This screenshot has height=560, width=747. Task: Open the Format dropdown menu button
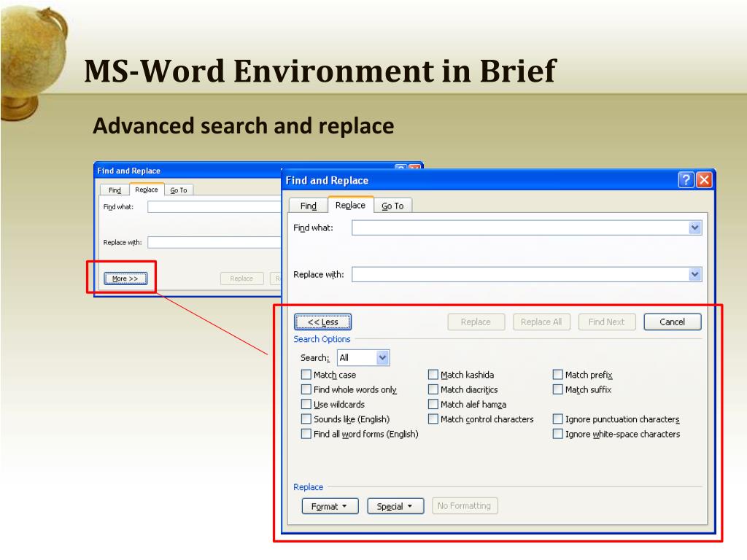tap(330, 506)
